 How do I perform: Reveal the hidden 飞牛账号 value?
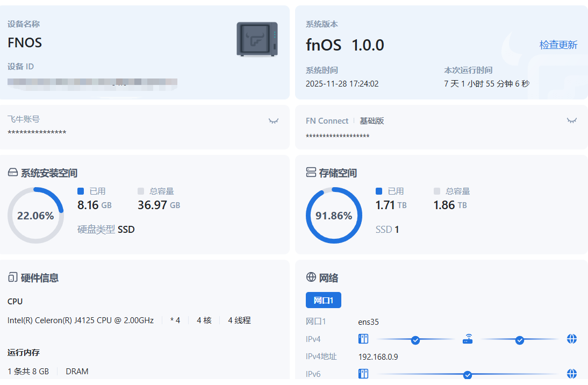click(x=274, y=121)
